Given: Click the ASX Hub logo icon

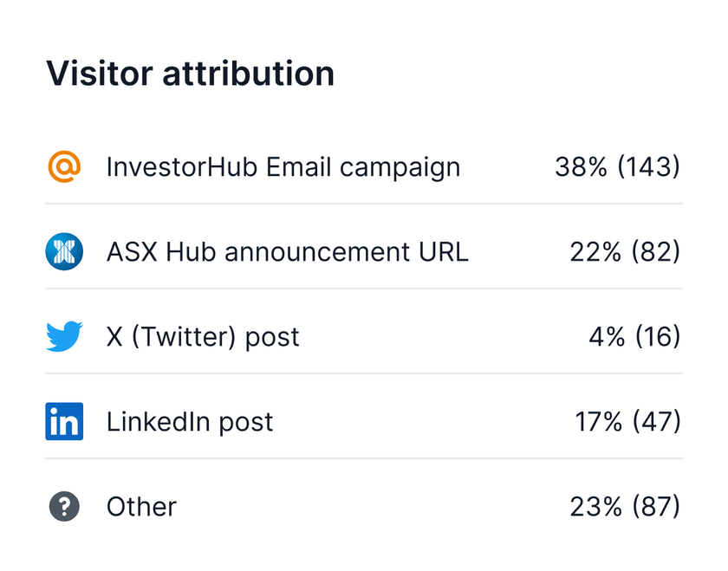Looking at the screenshot, I should pyautogui.click(x=64, y=251).
